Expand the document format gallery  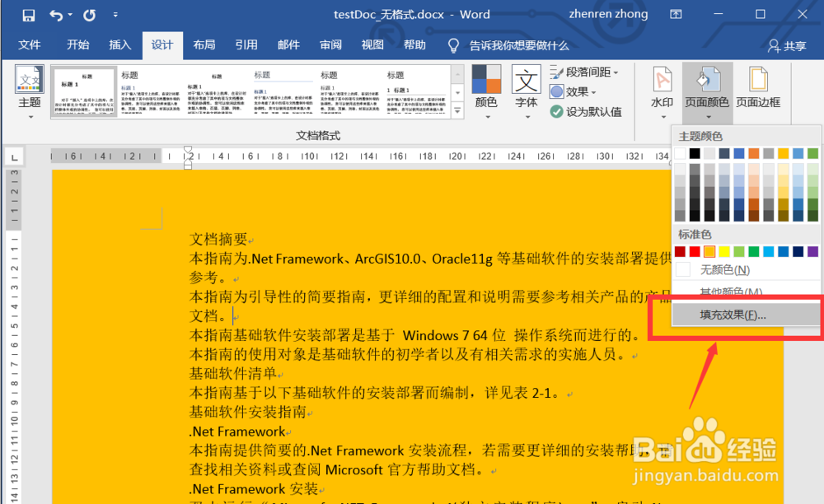coord(457,111)
